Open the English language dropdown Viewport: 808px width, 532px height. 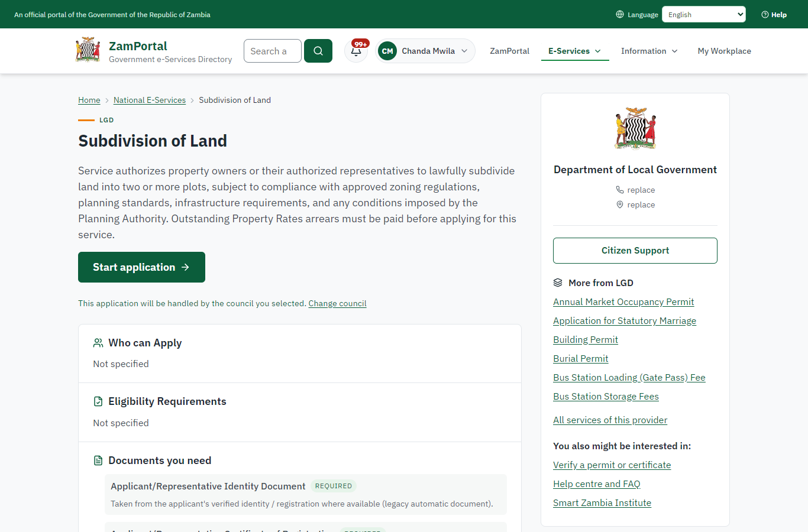(704, 14)
